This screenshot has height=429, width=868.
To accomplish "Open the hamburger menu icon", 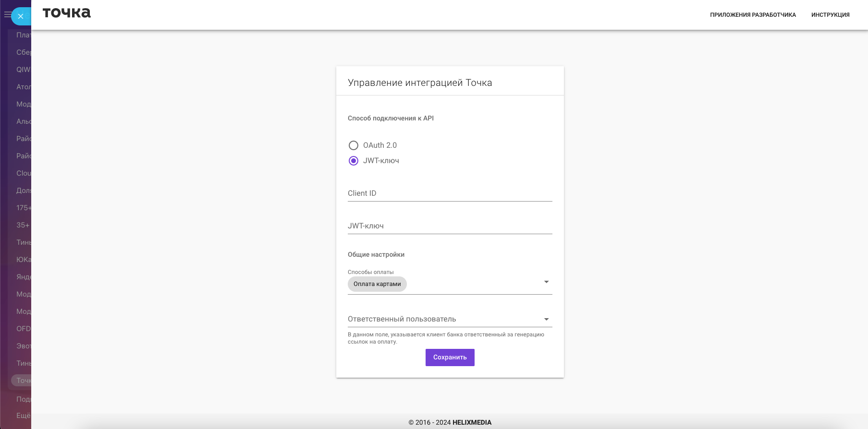I will tap(7, 15).
